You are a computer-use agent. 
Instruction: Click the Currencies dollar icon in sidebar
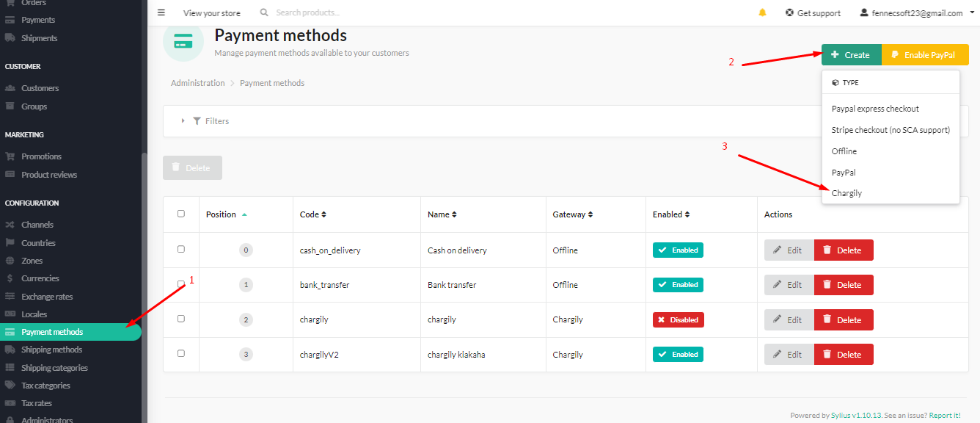coord(10,278)
